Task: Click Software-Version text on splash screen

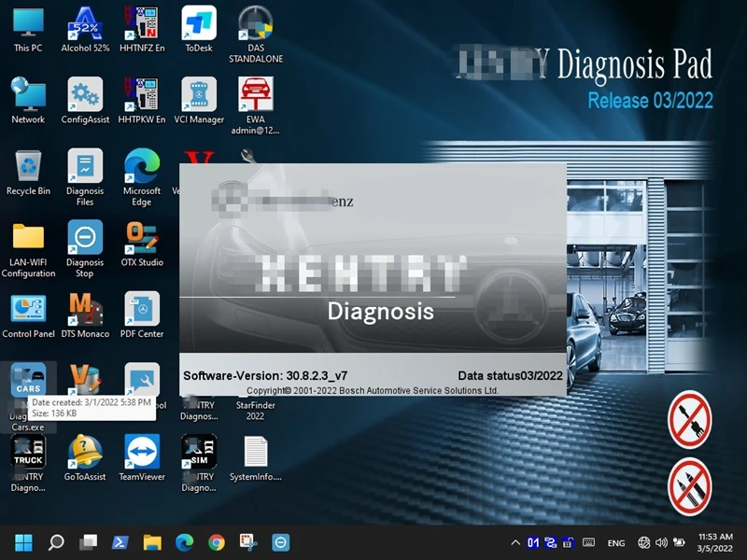Action: pyautogui.click(x=265, y=376)
